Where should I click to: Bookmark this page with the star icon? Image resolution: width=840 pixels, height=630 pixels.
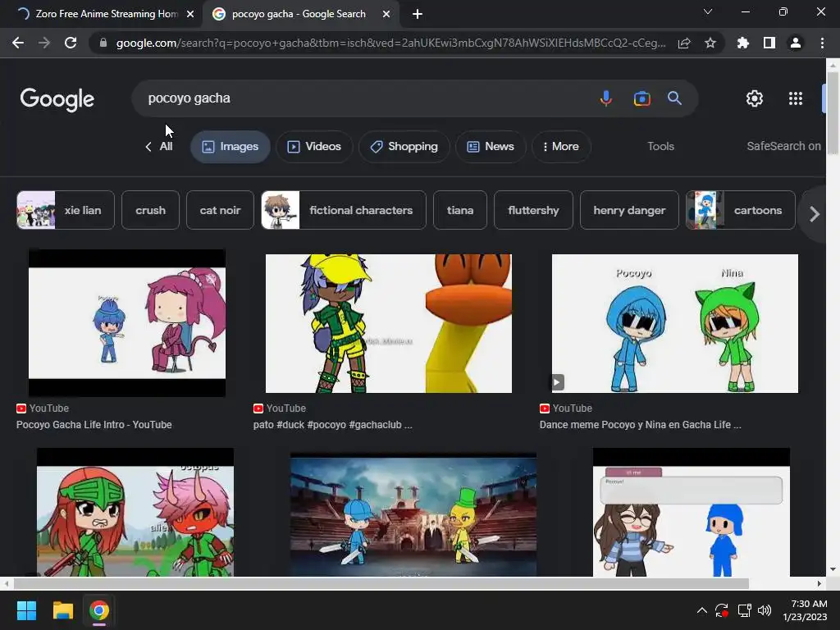coord(710,43)
